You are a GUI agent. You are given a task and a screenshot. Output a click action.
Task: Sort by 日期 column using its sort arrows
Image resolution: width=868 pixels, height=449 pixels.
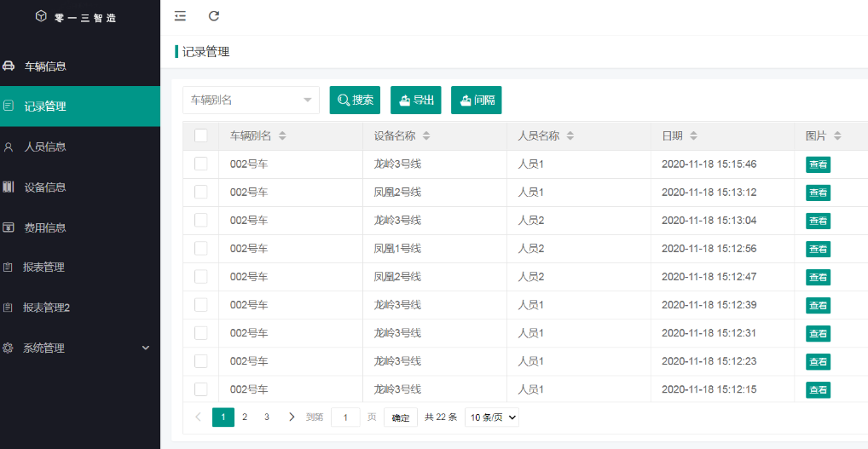point(693,136)
